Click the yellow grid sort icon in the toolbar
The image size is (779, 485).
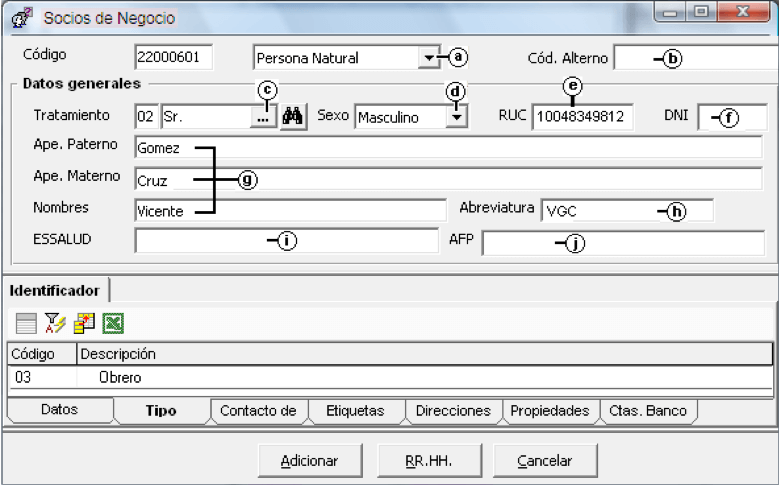(84, 323)
